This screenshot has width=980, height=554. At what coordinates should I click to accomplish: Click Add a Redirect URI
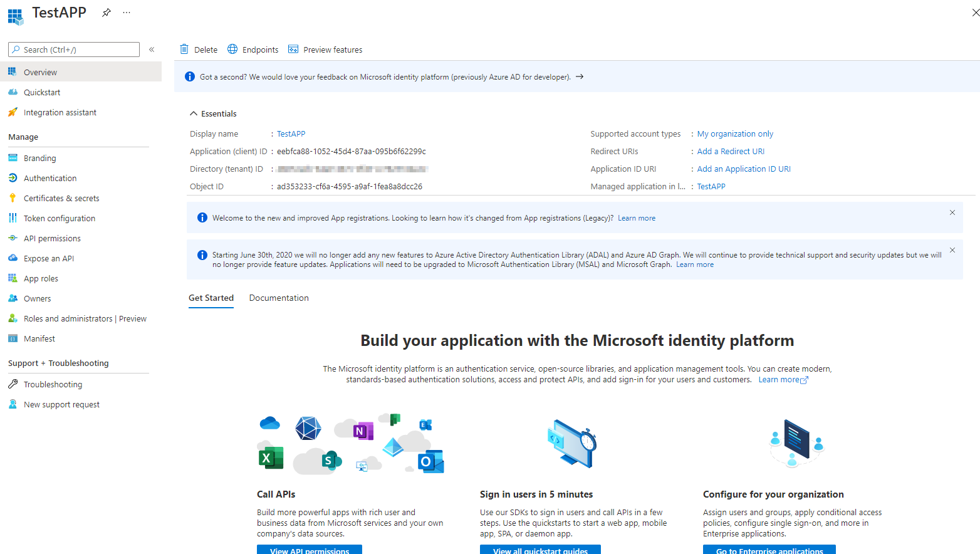tap(730, 150)
